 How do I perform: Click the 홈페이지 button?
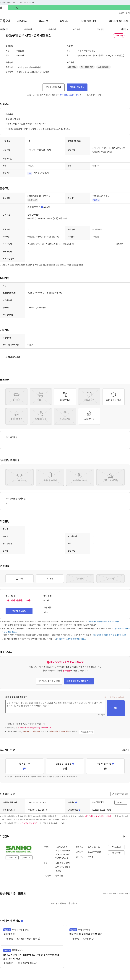tap(116, 847)
